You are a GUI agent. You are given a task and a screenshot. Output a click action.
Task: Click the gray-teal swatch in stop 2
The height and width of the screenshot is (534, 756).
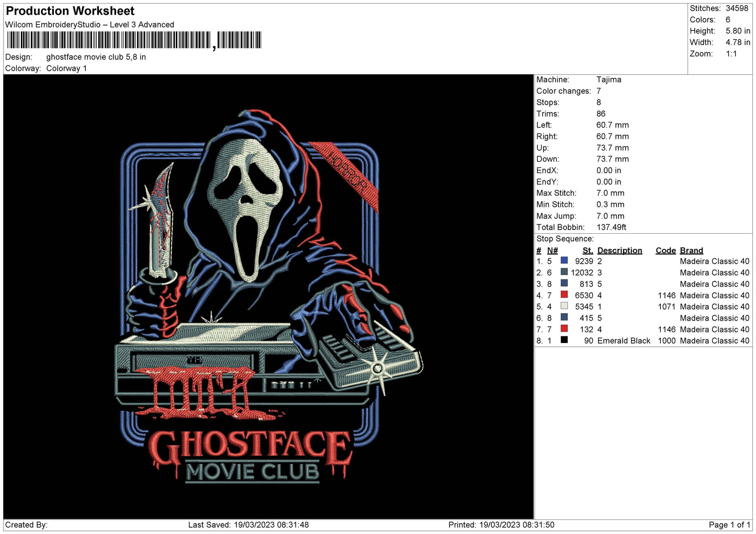(x=564, y=272)
